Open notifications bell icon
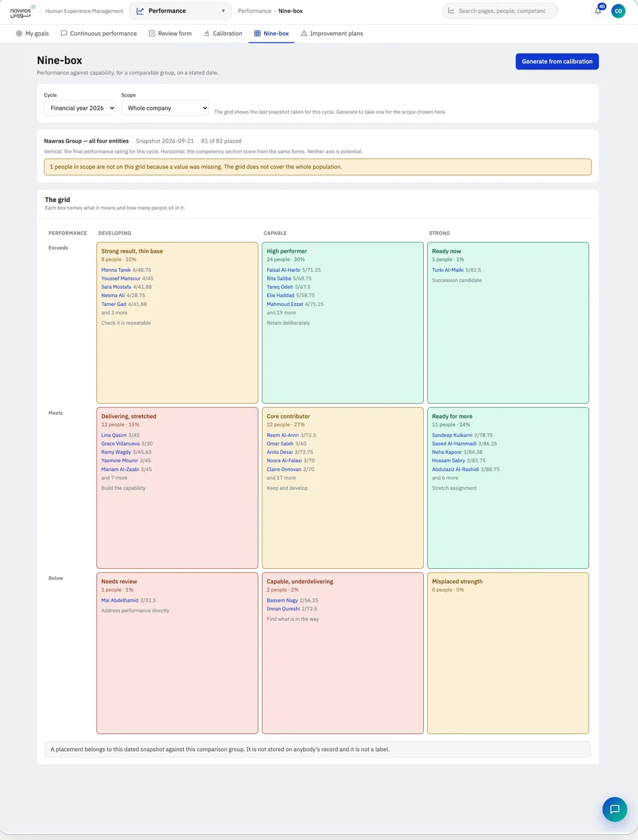638x840 pixels. pyautogui.click(x=598, y=11)
